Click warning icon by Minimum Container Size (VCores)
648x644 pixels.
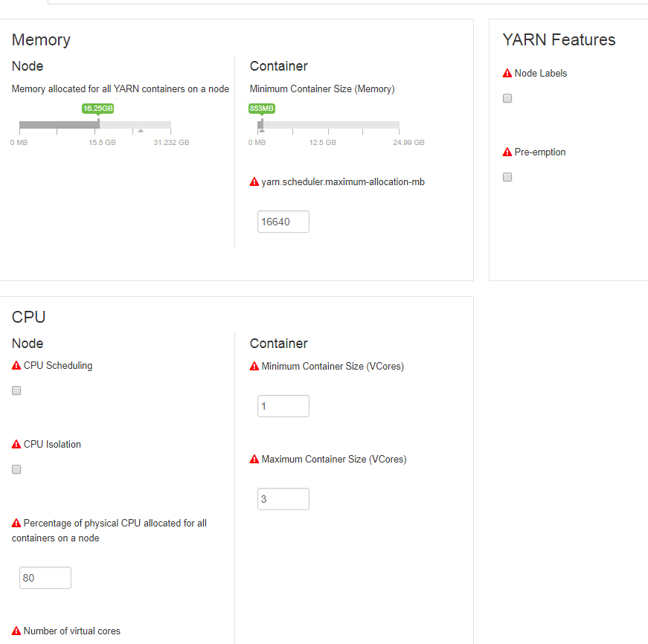click(x=254, y=366)
